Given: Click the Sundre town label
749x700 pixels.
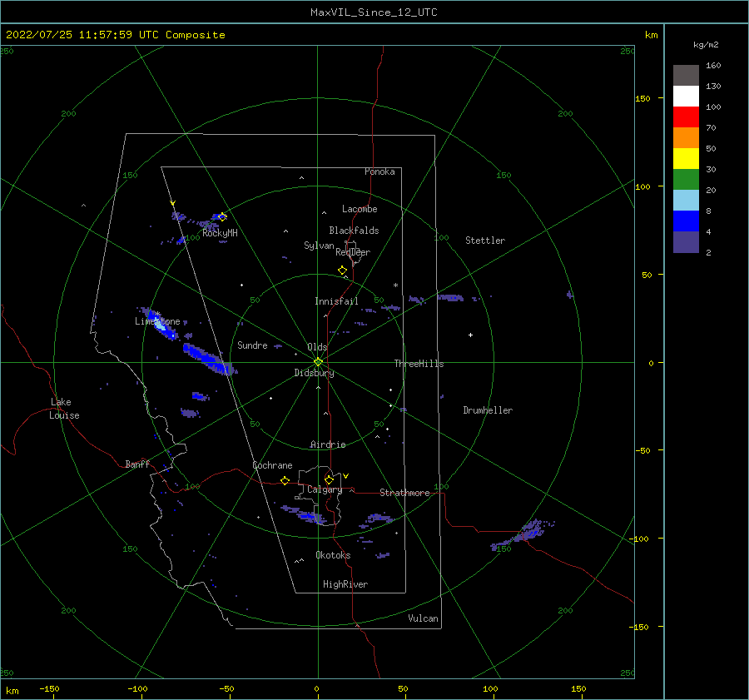Looking at the screenshot, I should (x=252, y=345).
